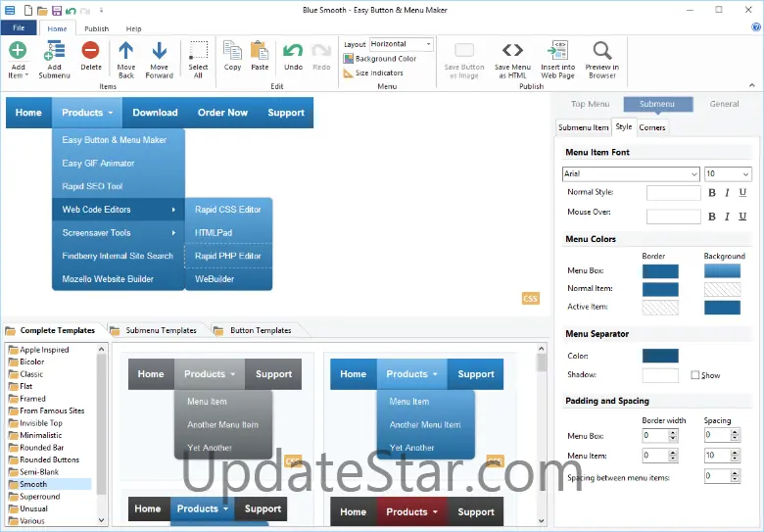
Task: Delete the selected item with Delete icon
Action: coord(91,50)
